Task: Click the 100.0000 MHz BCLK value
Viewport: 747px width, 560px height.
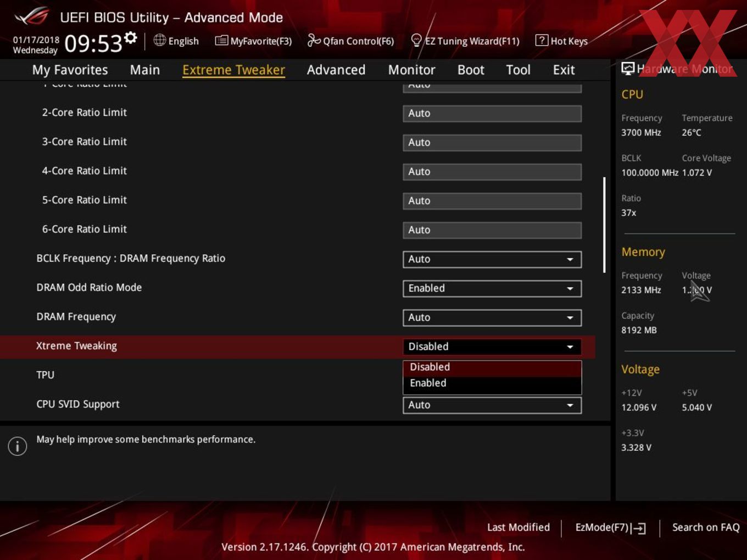Action: point(650,173)
